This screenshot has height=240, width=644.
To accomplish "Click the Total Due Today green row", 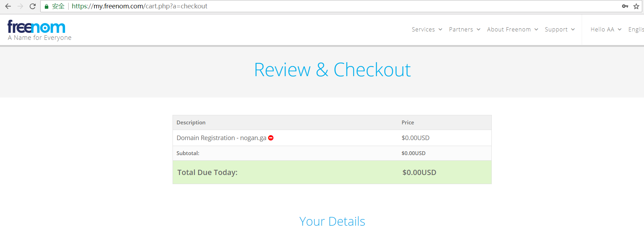I will coord(332,172).
